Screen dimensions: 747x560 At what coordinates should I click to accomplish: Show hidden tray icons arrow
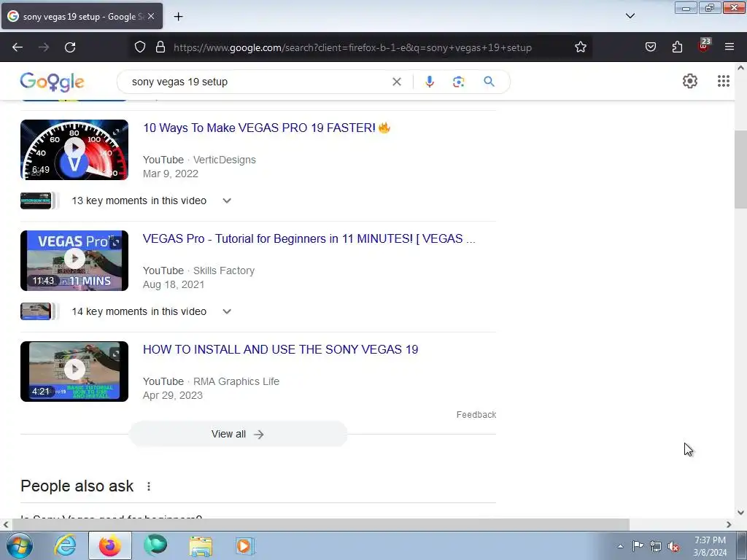pos(620,546)
